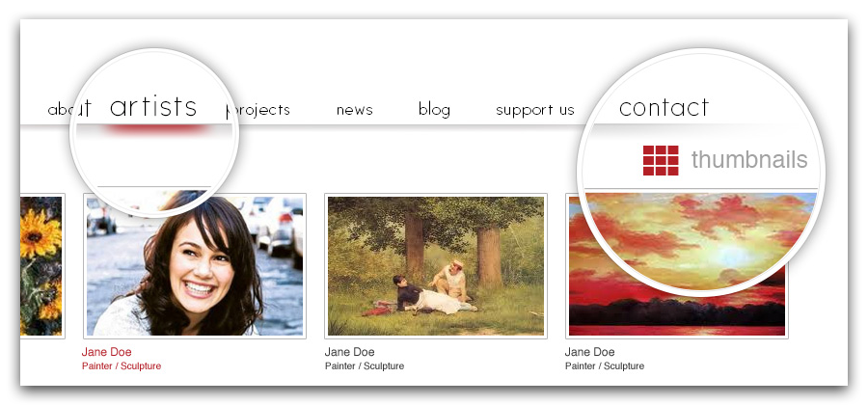Click the red active indicator under artists
This screenshot has height=405, width=868.
[x=158, y=129]
